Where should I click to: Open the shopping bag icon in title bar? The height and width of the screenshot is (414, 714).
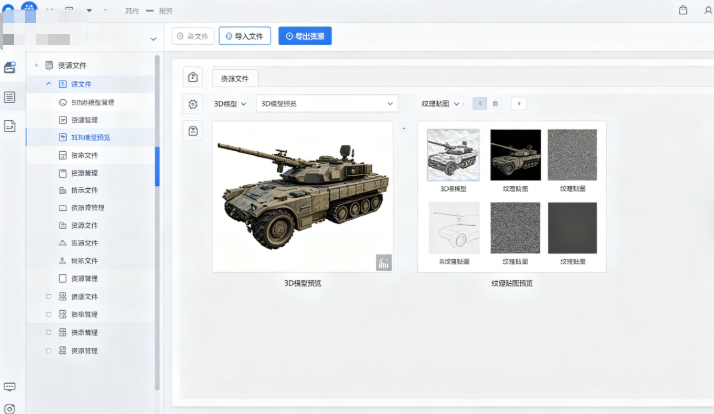coord(683,11)
